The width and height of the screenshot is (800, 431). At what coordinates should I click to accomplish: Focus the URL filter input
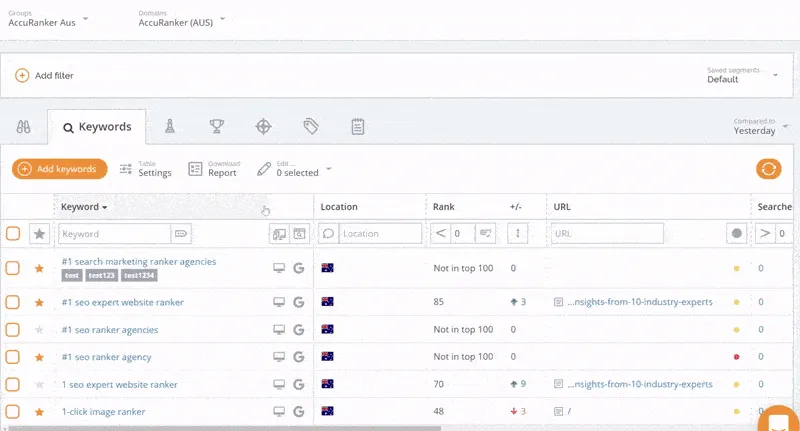click(x=607, y=234)
